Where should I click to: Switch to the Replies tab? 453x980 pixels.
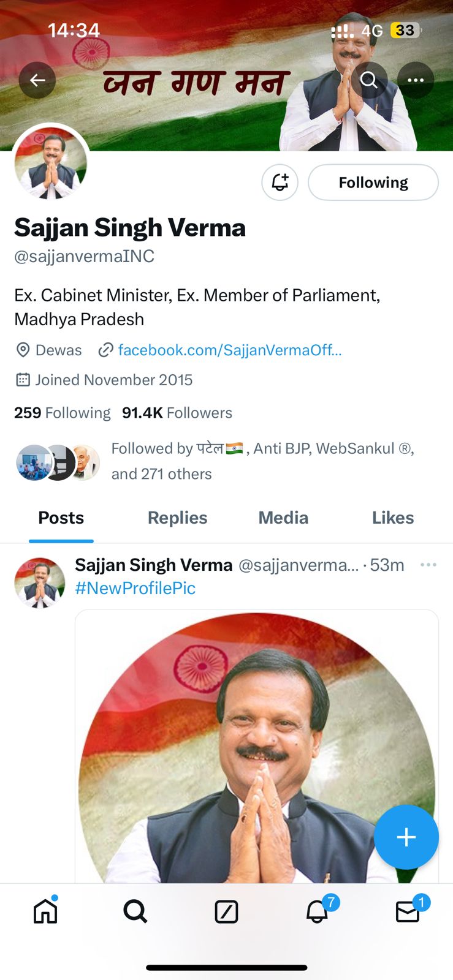(177, 518)
